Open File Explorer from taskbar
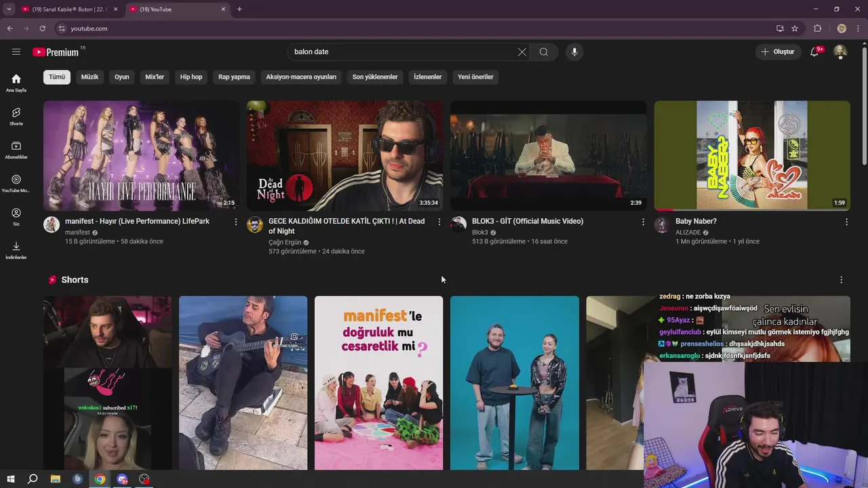Image resolution: width=868 pixels, height=488 pixels. pos(56,479)
